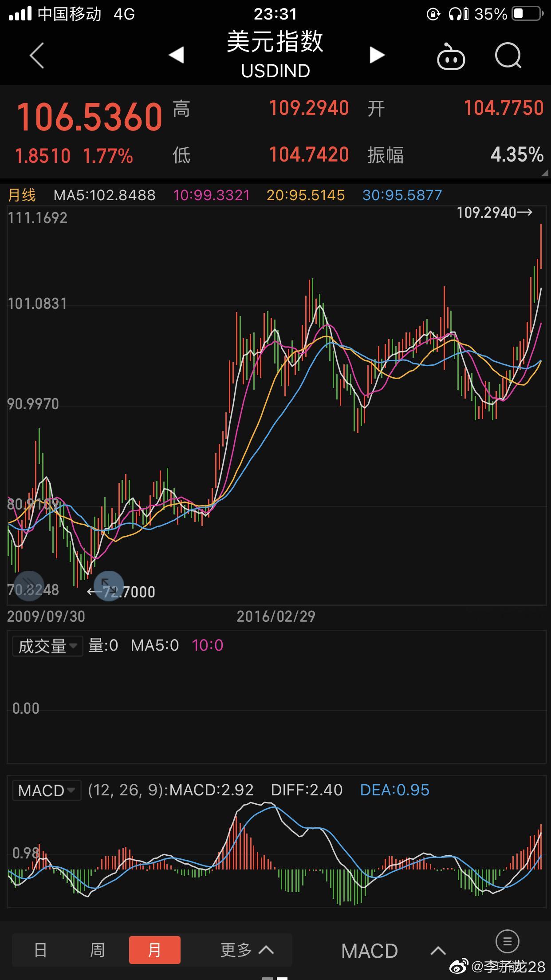Expand the 更多 period options
Image resolution: width=551 pixels, height=980 pixels.
point(248,950)
